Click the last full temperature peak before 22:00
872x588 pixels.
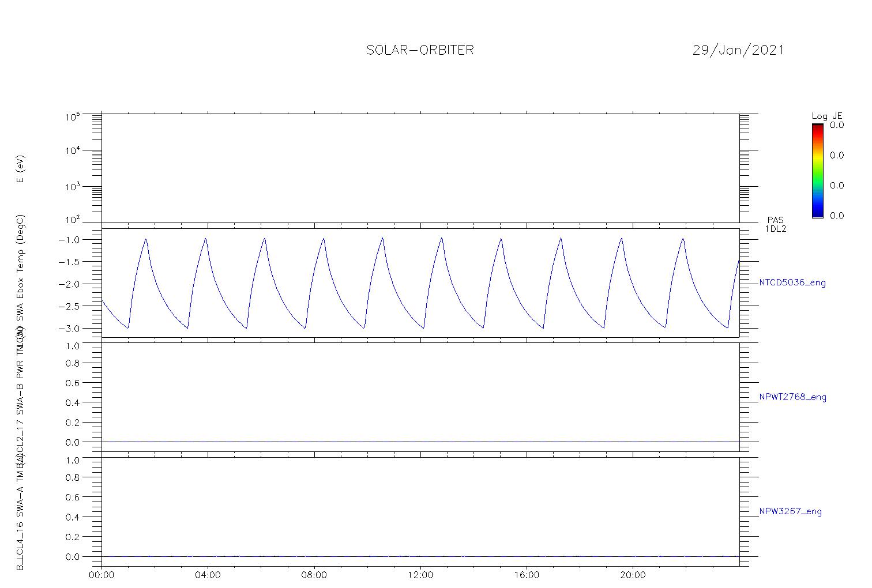[x=683, y=239]
